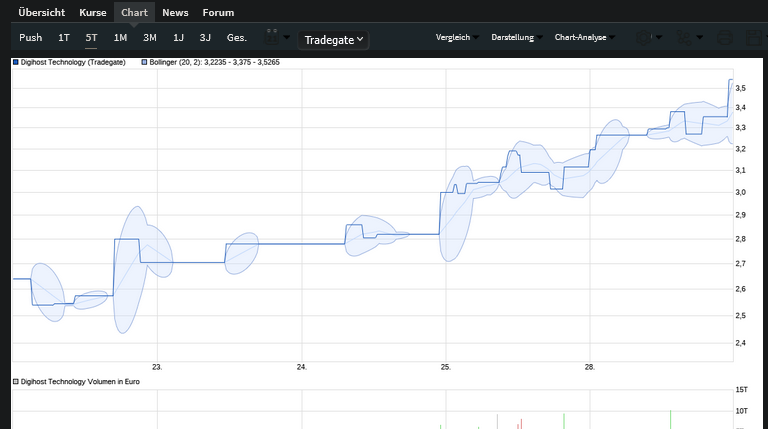Switch to 1M time range
The image size is (768, 429).
[120, 38]
